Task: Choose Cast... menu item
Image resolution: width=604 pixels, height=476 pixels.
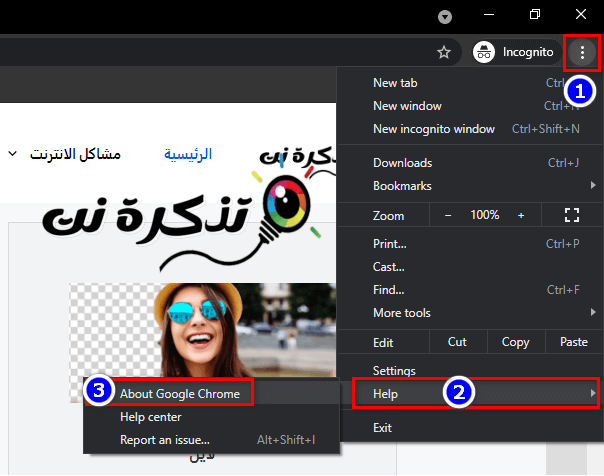Action: point(469,267)
